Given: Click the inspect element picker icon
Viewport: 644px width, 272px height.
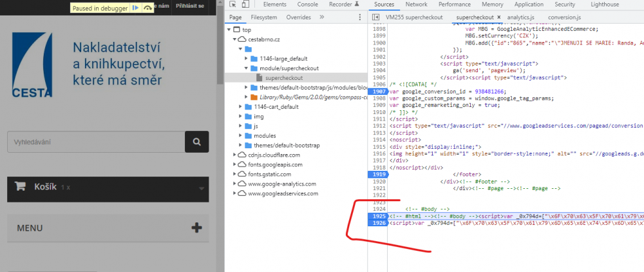Looking at the screenshot, I should (233, 5).
